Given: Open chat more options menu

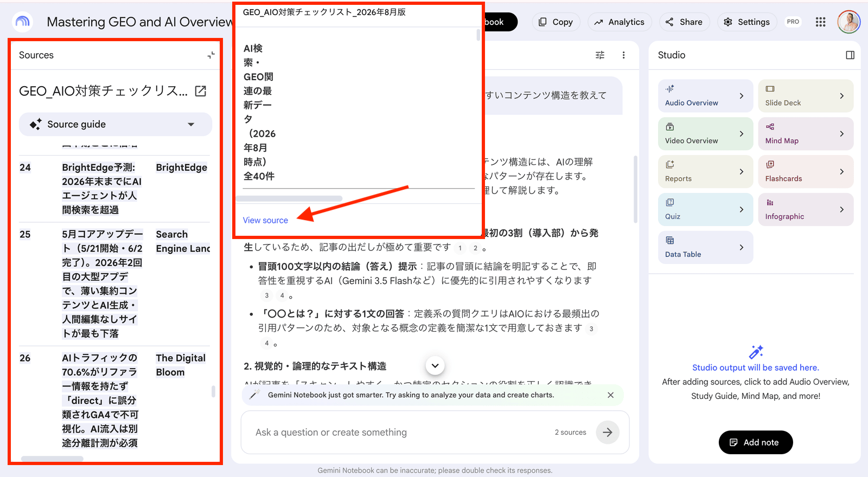Looking at the screenshot, I should click(623, 55).
